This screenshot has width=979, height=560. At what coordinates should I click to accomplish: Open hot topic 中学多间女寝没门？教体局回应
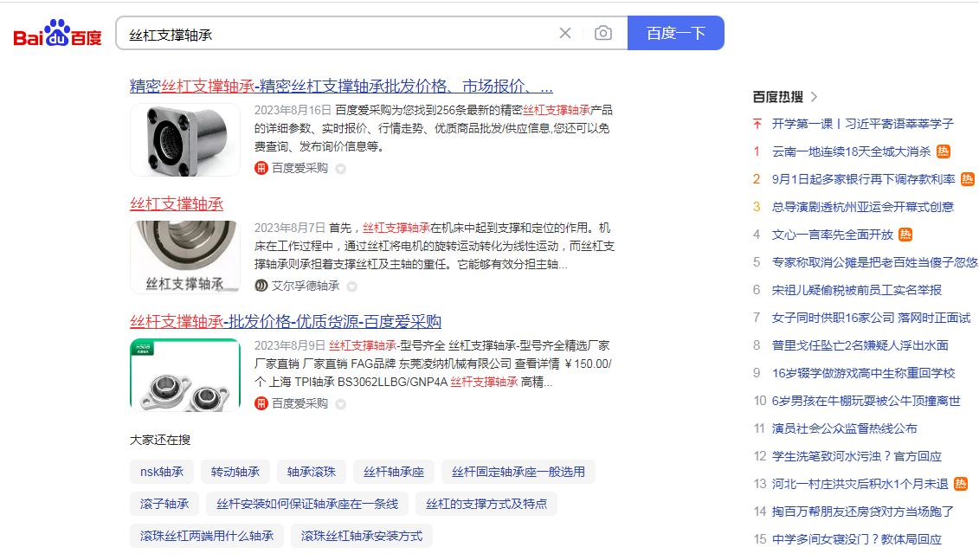857,539
